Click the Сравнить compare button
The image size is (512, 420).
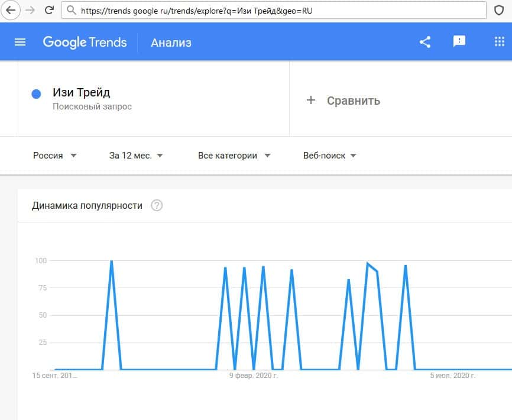(353, 101)
